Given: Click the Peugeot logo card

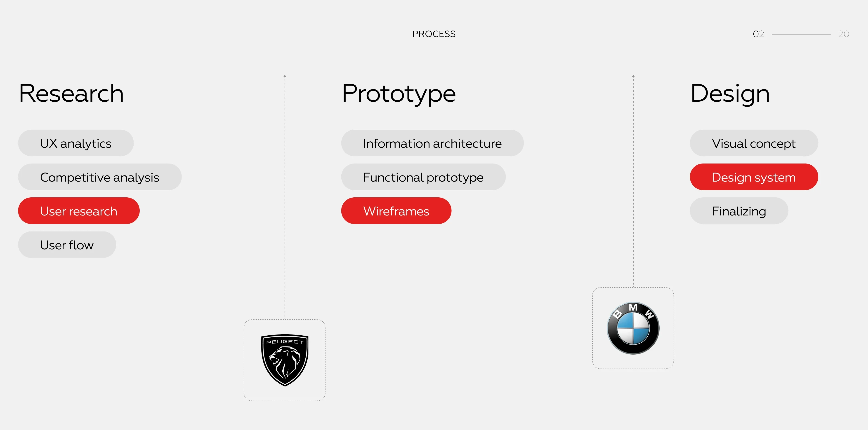Looking at the screenshot, I should (284, 360).
